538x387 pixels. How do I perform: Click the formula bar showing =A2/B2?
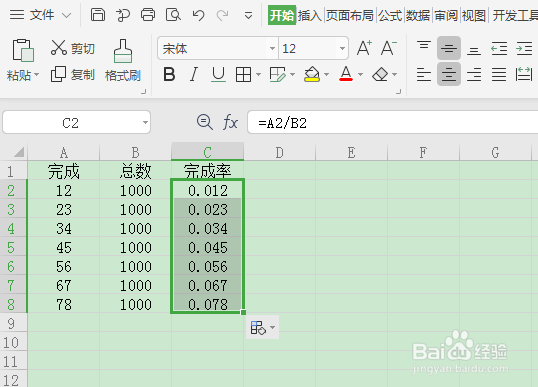pyautogui.click(x=392, y=122)
